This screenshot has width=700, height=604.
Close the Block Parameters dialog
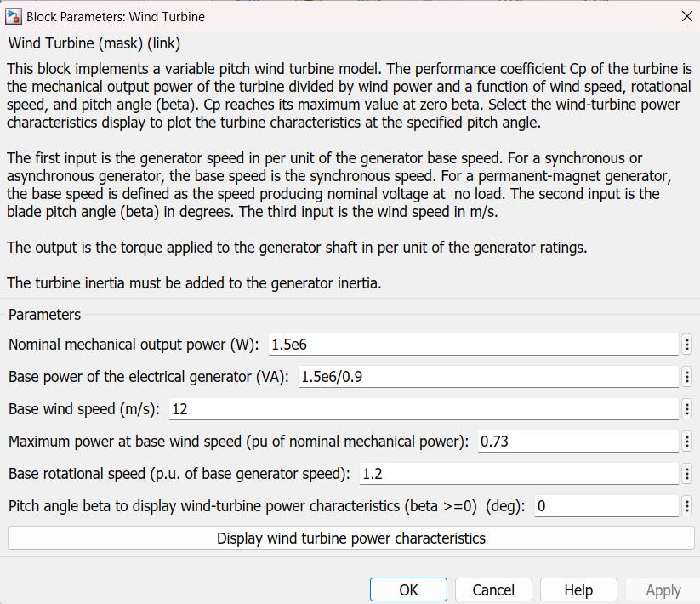tap(686, 16)
